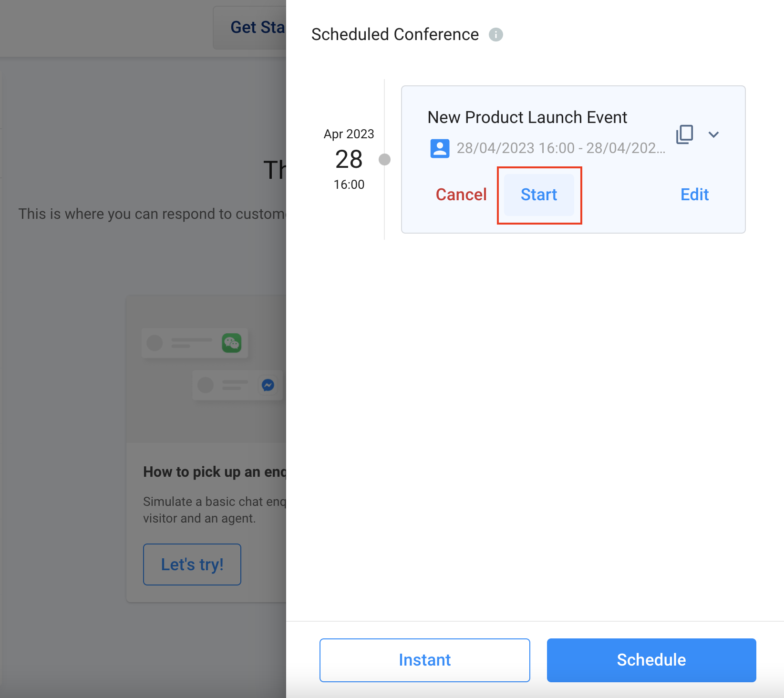Screen dimensions: 784x698
Task: Click the Let's try! button
Action: click(192, 565)
